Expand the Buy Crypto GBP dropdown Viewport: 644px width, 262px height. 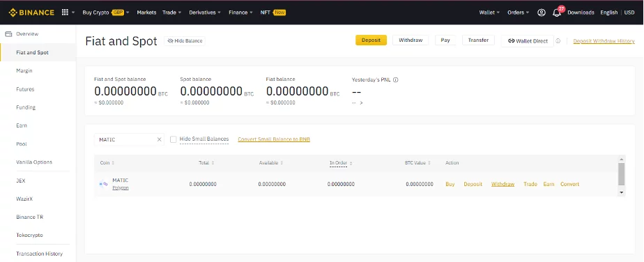[106, 13]
